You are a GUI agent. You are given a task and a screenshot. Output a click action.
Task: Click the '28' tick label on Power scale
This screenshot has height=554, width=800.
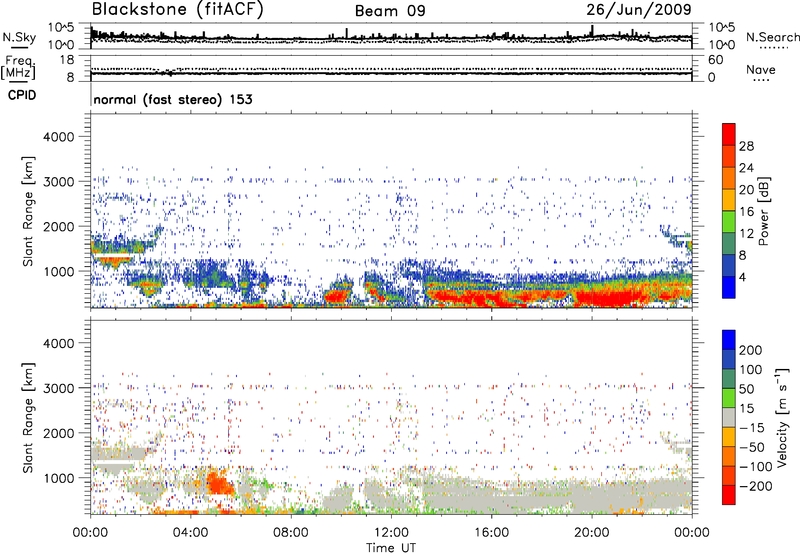coord(746,146)
